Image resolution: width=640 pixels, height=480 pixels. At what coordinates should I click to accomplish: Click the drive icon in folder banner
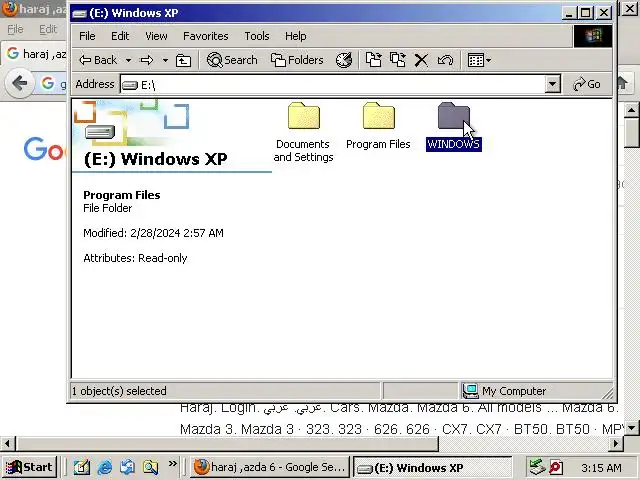[100, 132]
